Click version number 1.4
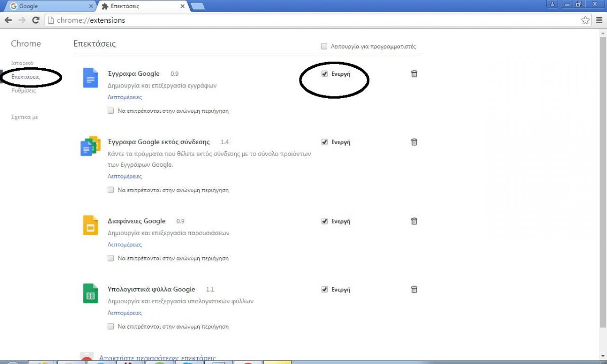The width and height of the screenshot is (607, 364). [x=225, y=142]
